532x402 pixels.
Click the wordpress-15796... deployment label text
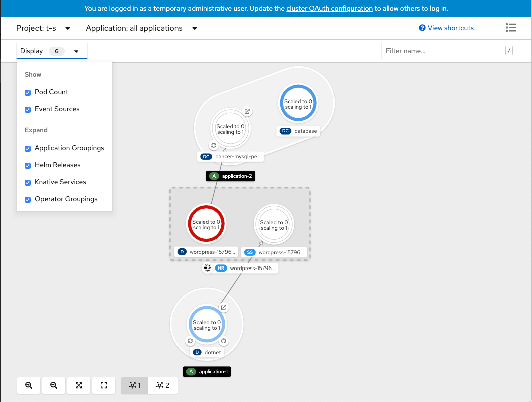(212, 252)
